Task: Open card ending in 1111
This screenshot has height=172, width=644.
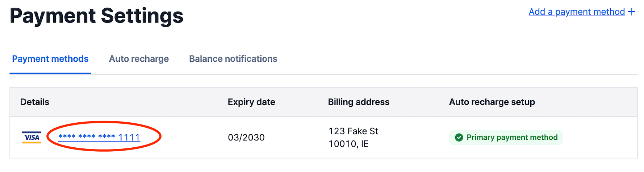Action: pyautogui.click(x=99, y=137)
